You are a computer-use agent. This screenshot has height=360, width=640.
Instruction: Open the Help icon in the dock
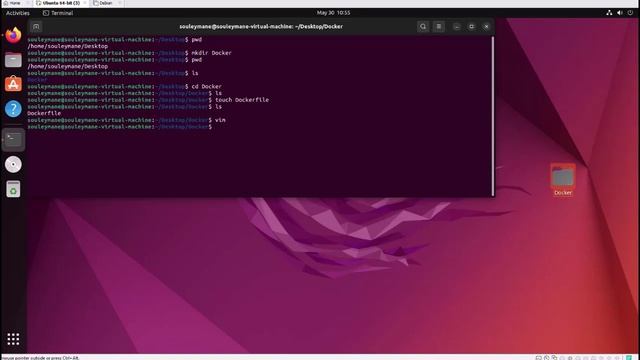13,109
